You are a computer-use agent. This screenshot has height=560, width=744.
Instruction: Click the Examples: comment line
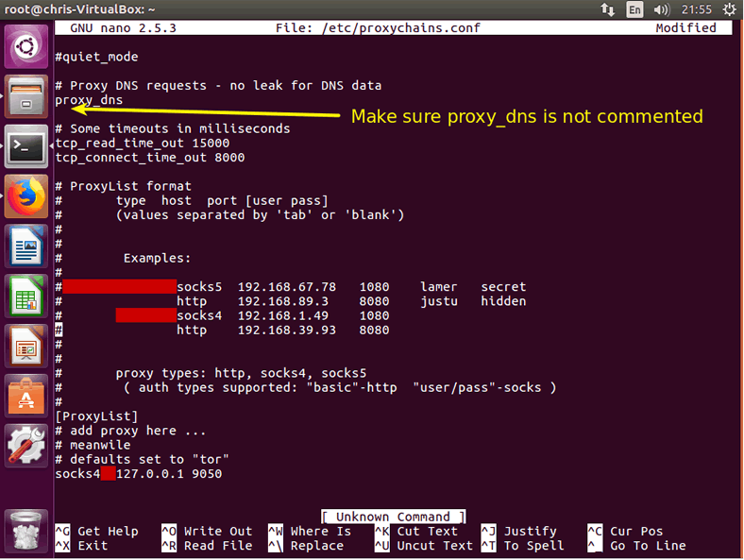pos(157,258)
